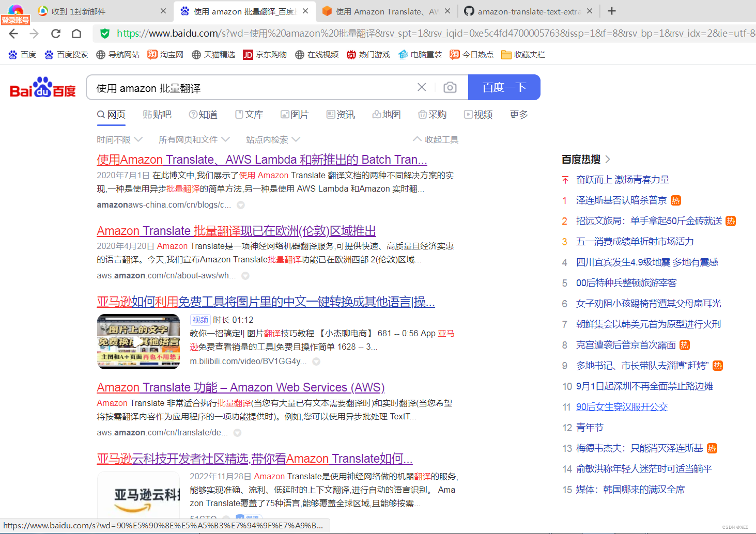Select the 资讯 search category

341,115
